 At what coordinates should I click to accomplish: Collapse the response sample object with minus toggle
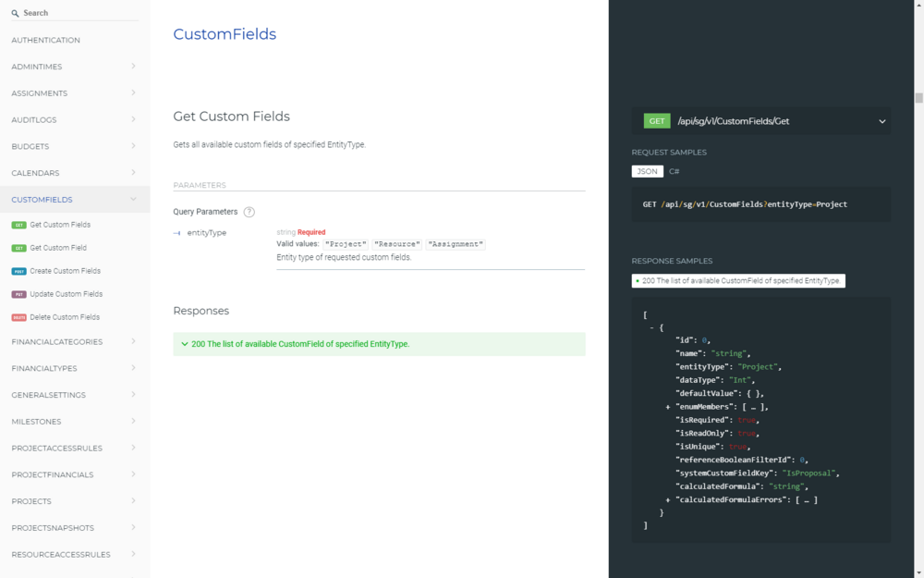pos(652,327)
